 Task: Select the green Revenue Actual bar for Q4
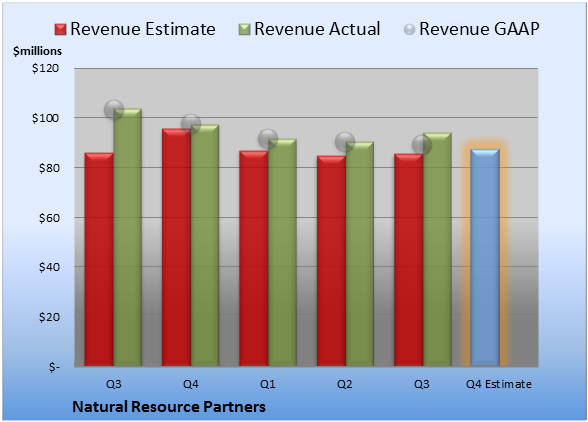point(205,245)
